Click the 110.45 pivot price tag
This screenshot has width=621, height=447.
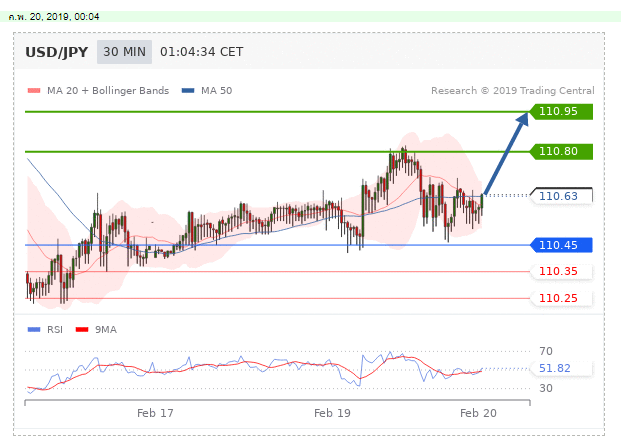coord(561,245)
